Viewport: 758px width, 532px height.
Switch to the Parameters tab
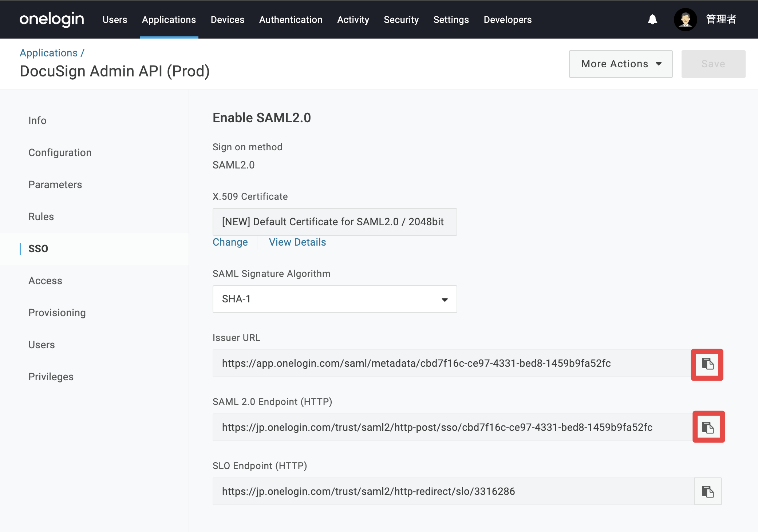55,184
